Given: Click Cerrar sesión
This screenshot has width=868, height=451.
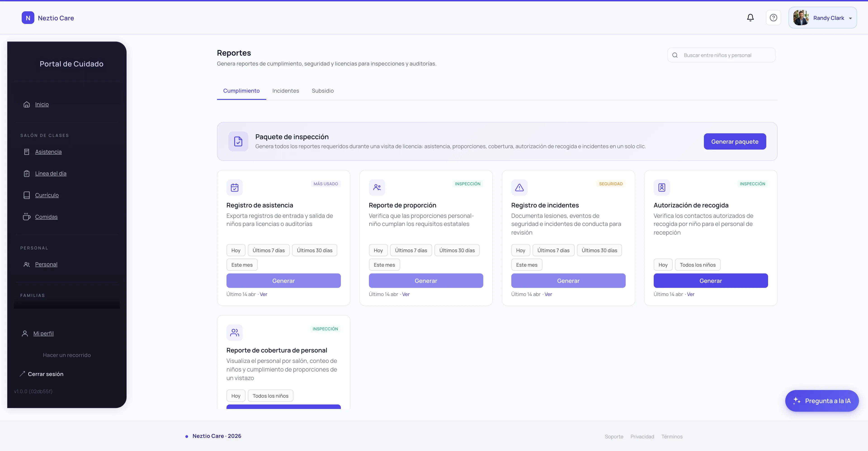Looking at the screenshot, I should [45, 374].
